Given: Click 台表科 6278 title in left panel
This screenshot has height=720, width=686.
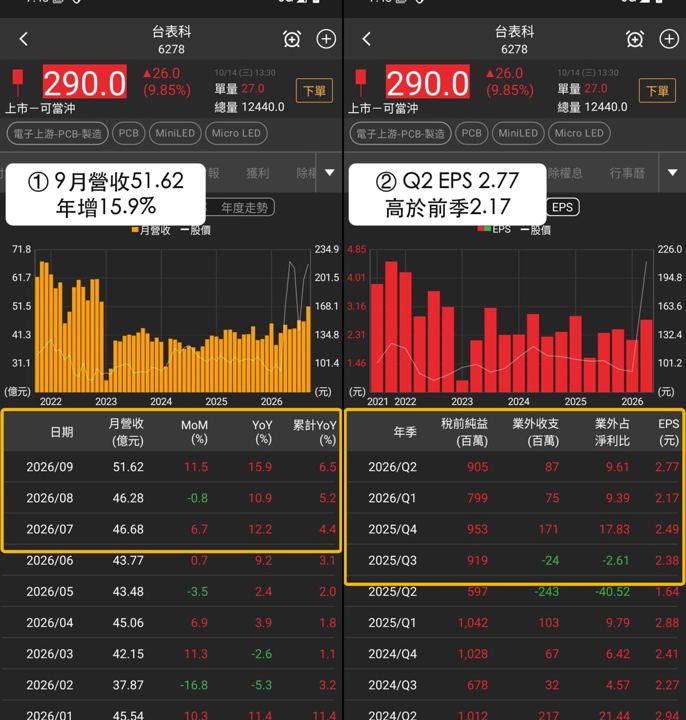Looking at the screenshot, I should pos(172,40).
